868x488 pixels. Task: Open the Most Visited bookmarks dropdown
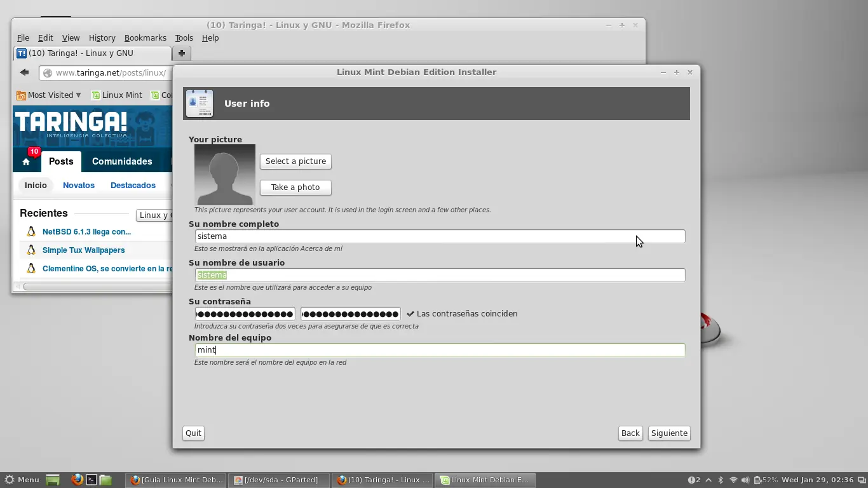50,95
